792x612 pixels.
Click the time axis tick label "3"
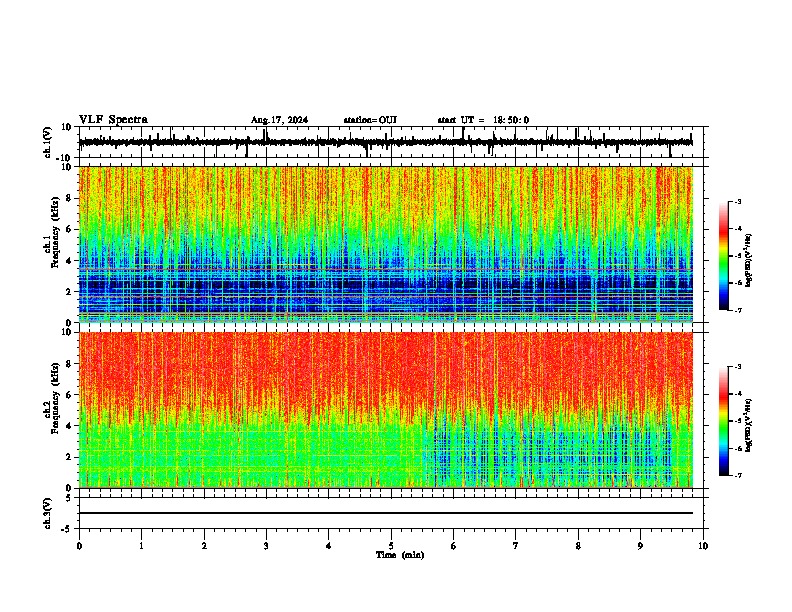[x=266, y=546]
